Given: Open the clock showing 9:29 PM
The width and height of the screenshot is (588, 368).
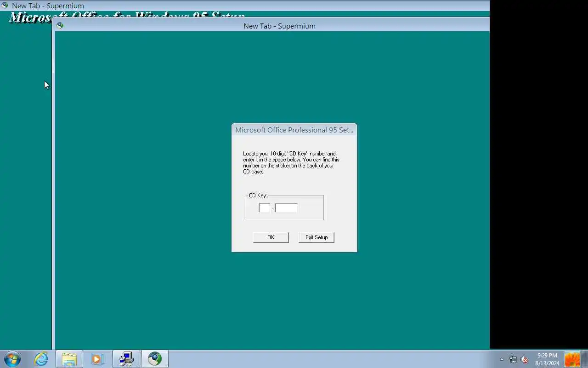Looking at the screenshot, I should point(547,359).
